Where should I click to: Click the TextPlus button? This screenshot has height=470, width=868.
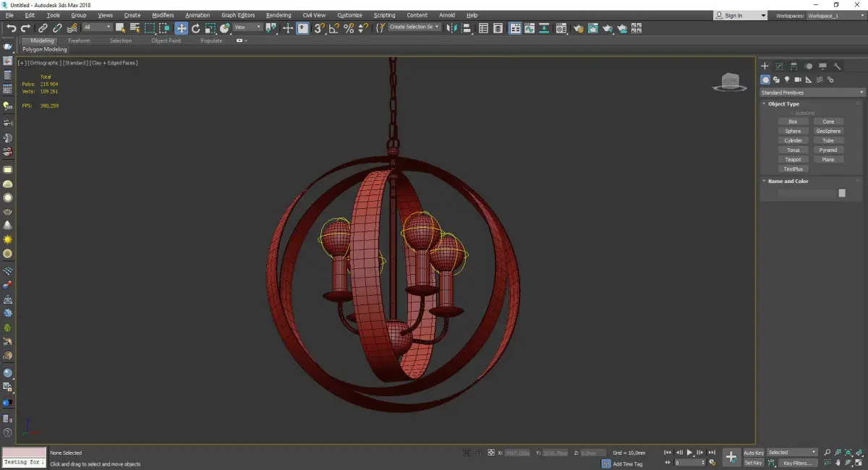[x=793, y=168]
